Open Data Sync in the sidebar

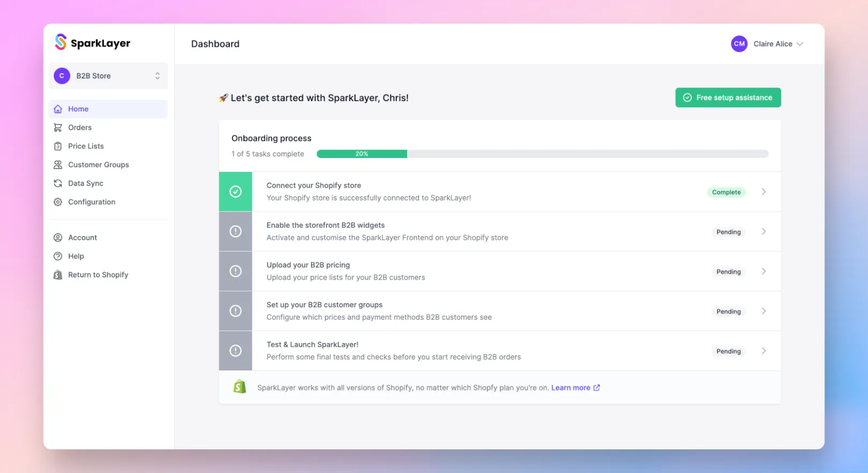tap(108, 183)
